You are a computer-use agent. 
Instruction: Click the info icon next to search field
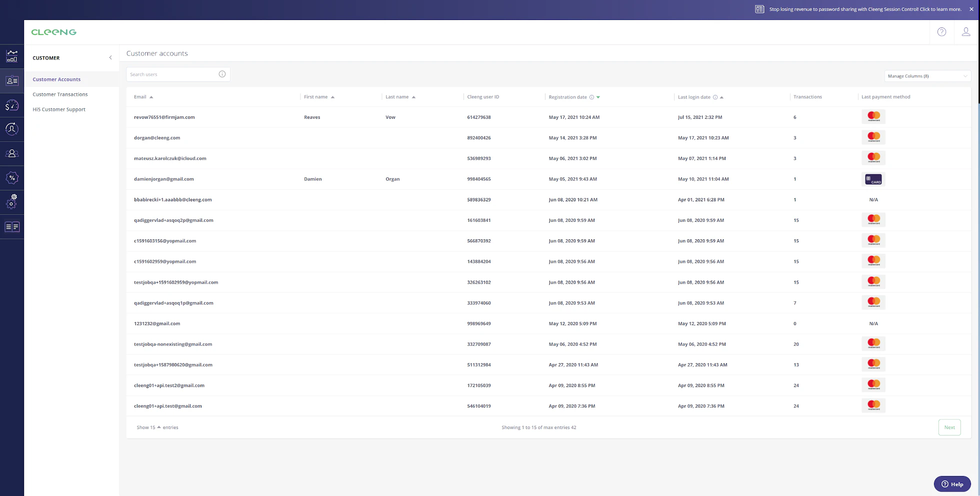(222, 73)
